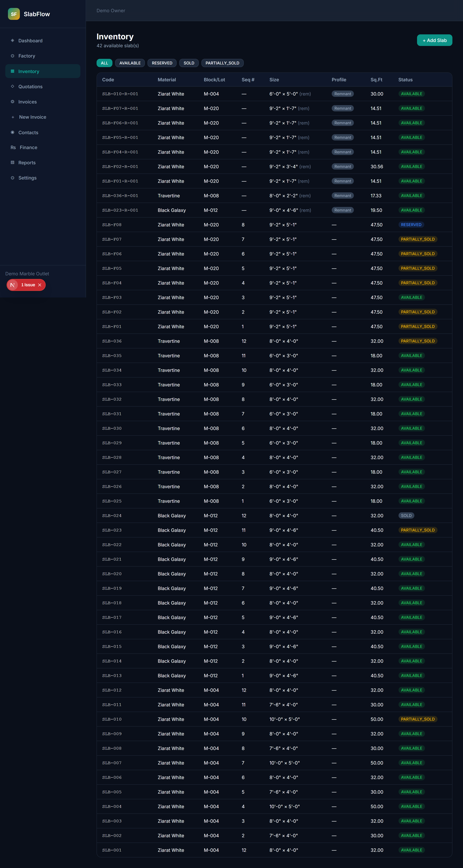This screenshot has height=868, width=463.
Task: Click the Sq.Ft column header
Action: [376, 80]
